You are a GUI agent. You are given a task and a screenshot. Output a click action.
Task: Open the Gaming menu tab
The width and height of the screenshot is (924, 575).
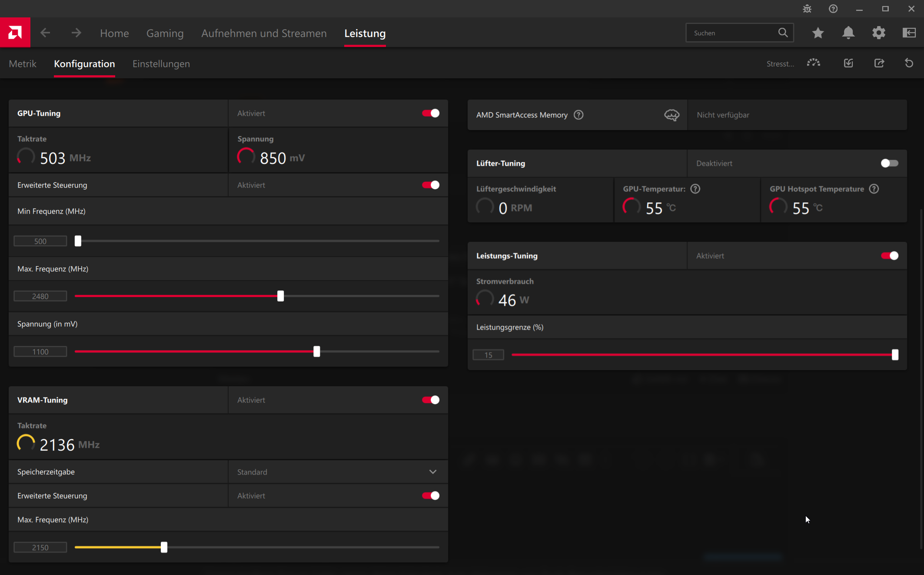165,33
